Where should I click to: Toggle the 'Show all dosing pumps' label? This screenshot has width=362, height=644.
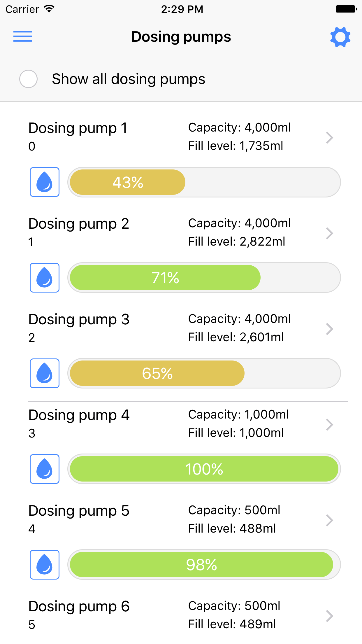129,79
